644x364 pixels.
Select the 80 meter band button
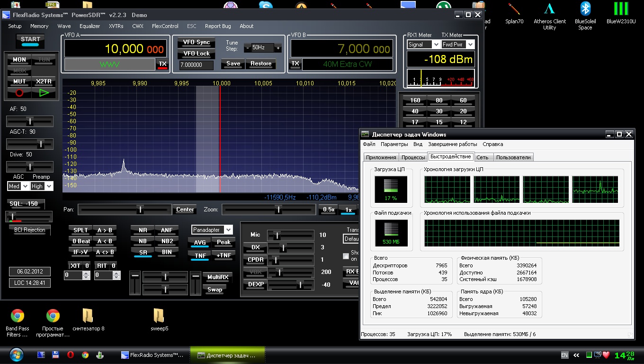pyautogui.click(x=439, y=100)
